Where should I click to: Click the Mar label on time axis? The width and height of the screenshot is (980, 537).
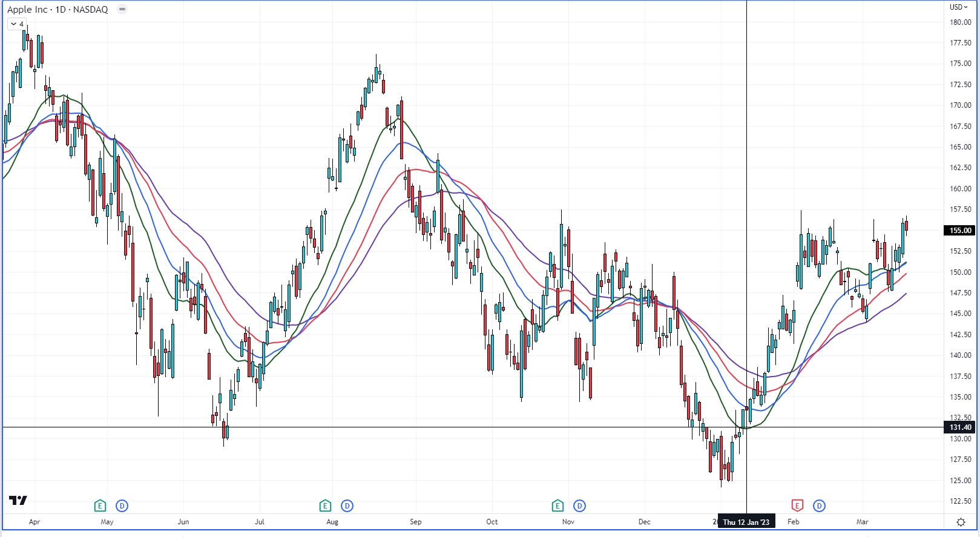(x=863, y=522)
